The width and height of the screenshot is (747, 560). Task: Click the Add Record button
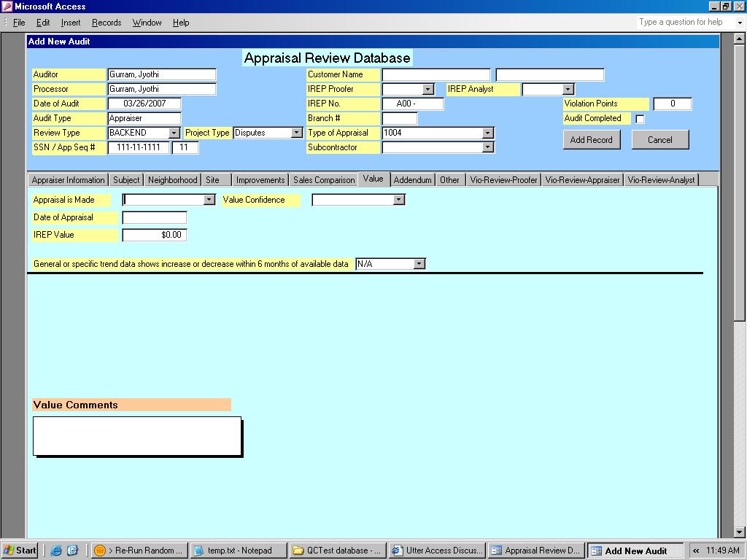coord(591,140)
